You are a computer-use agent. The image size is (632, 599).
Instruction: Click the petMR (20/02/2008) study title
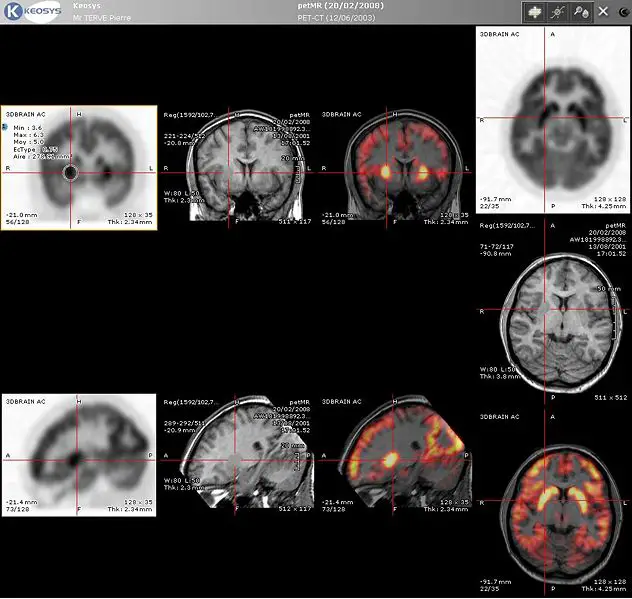pos(341,6)
